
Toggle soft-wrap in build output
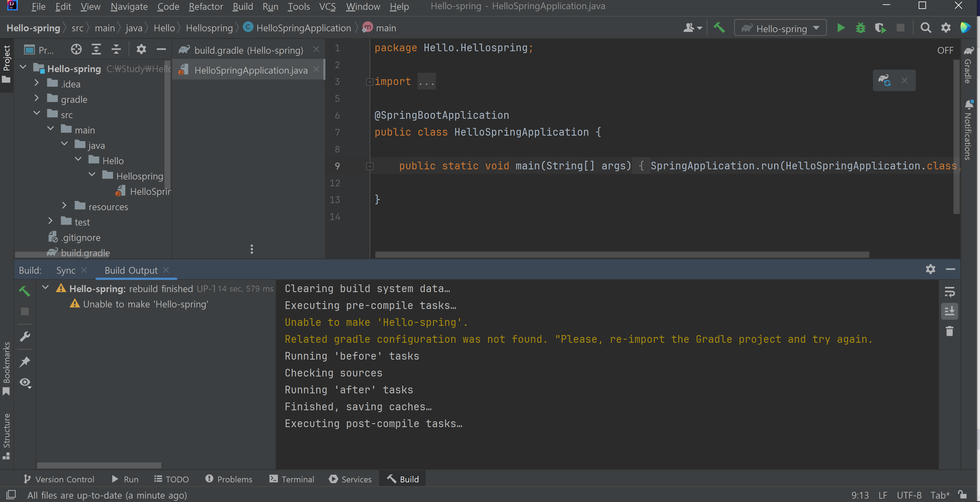[x=950, y=292]
